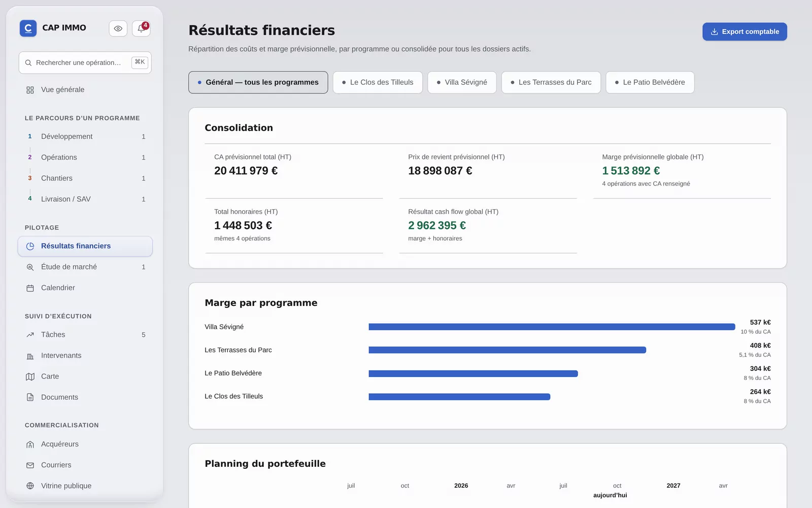Click the Export comptable button

point(745,31)
